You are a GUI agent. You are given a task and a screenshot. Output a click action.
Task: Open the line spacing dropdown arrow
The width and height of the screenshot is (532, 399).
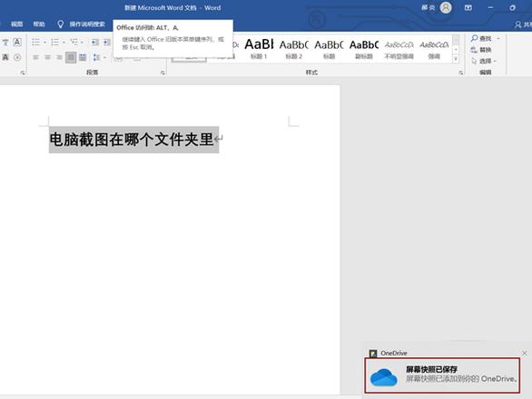[x=104, y=58]
